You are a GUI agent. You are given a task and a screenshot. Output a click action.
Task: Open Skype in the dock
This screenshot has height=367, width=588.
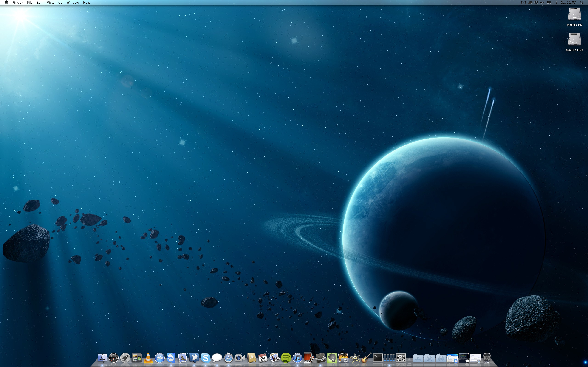pyautogui.click(x=206, y=358)
